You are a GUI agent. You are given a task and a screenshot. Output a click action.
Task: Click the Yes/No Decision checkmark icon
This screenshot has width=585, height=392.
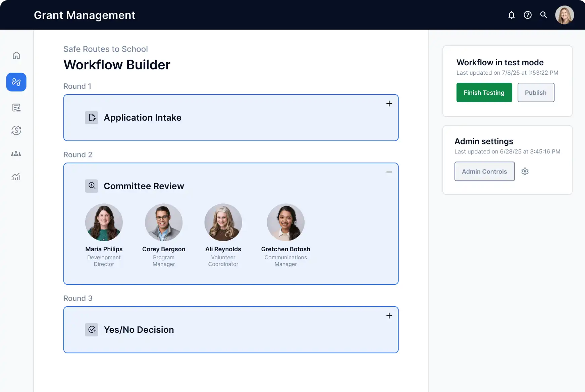pos(92,330)
